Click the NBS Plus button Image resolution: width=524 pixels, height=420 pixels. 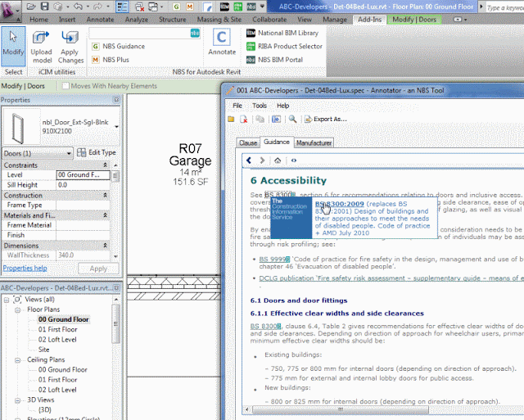(111, 60)
